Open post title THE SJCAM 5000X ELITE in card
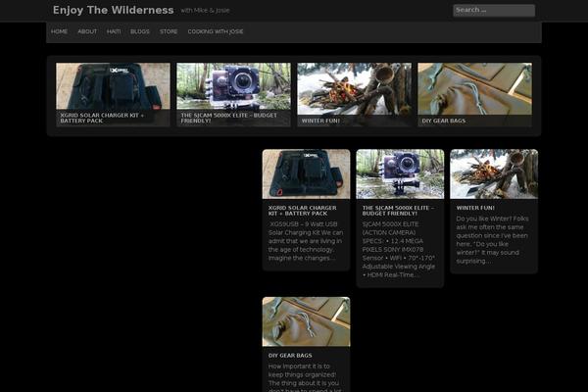Image resolution: width=588 pixels, height=392 pixels. (x=398, y=211)
